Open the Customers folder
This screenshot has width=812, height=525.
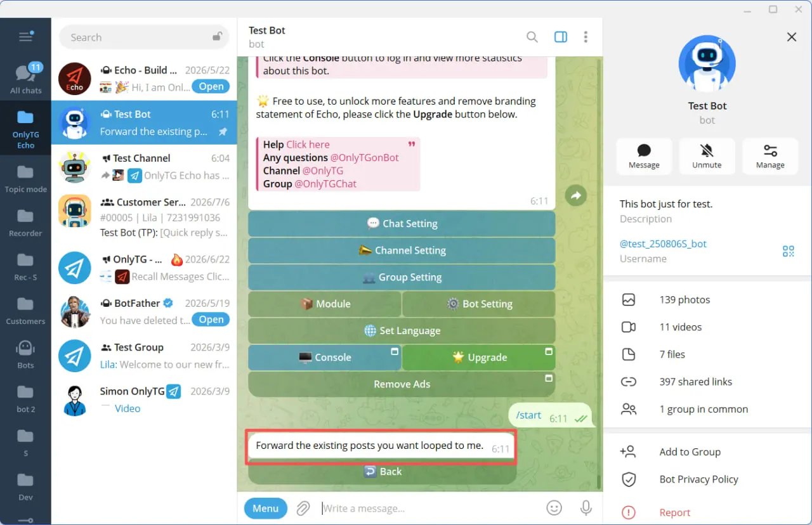[x=25, y=309]
